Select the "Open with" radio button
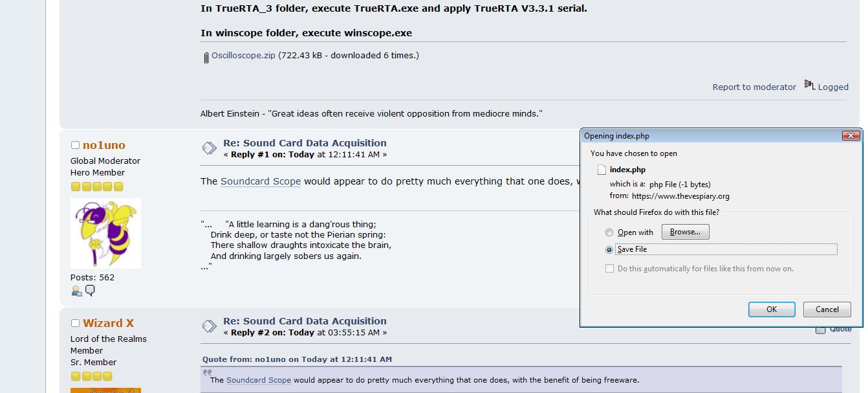Image resolution: width=868 pixels, height=393 pixels. pyautogui.click(x=609, y=232)
